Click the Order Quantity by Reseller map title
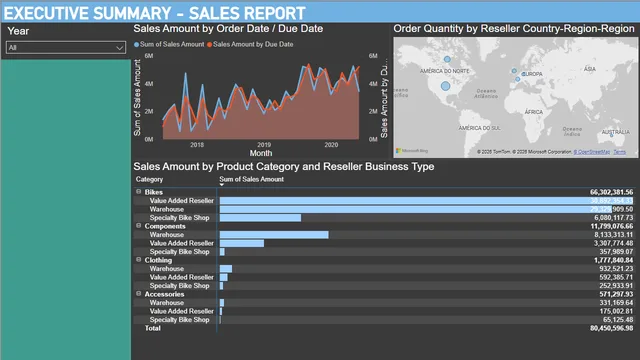The height and width of the screenshot is (360, 640). (x=514, y=29)
